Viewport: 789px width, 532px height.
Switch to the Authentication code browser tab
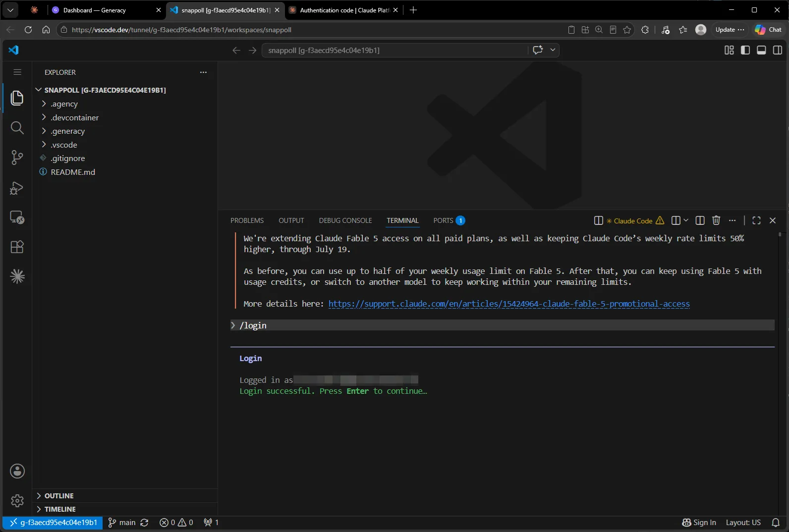tap(344, 10)
